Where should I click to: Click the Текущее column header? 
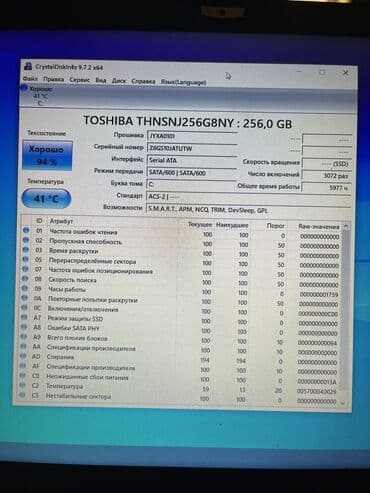click(x=200, y=224)
